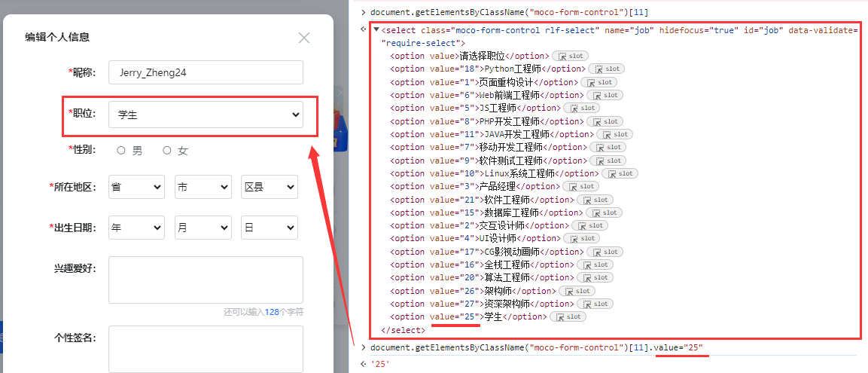
Task: Select the option value="25" 学生 line
Action: point(468,317)
